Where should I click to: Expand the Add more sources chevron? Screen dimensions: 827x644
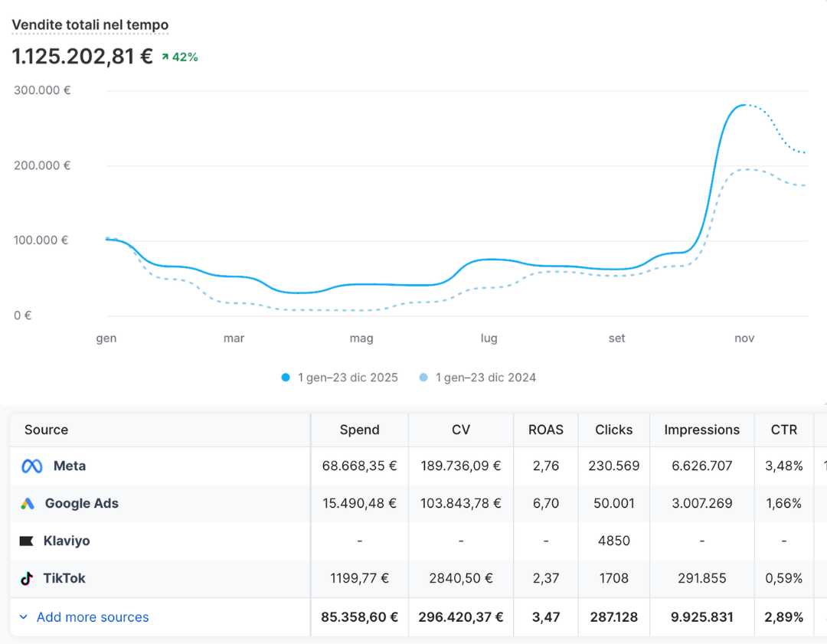pyautogui.click(x=23, y=617)
